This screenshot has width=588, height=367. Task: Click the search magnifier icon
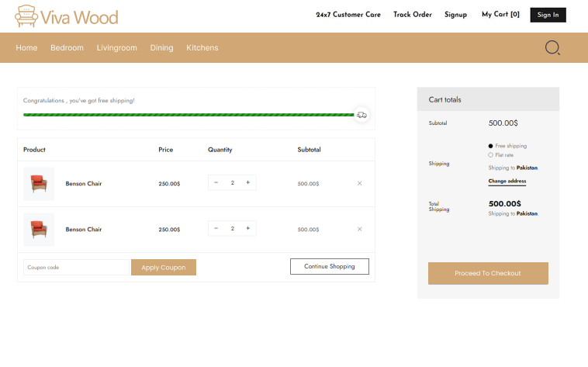[552, 48]
